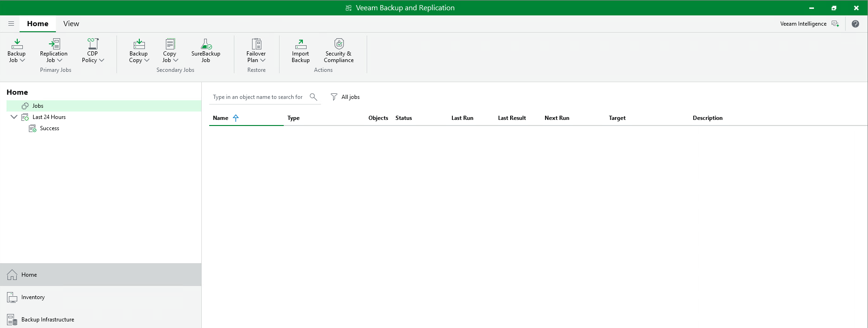The height and width of the screenshot is (328, 868).
Task: Select Jobs in the Home tree
Action: [104, 106]
